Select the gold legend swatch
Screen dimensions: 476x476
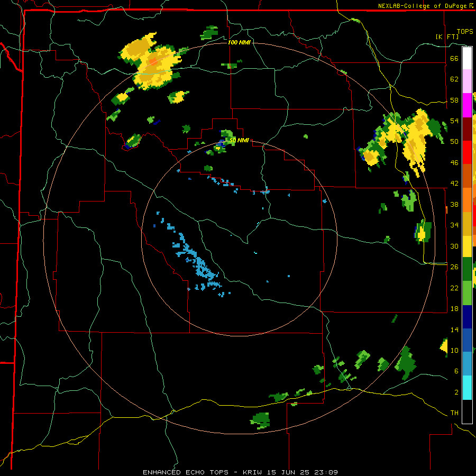(467, 223)
